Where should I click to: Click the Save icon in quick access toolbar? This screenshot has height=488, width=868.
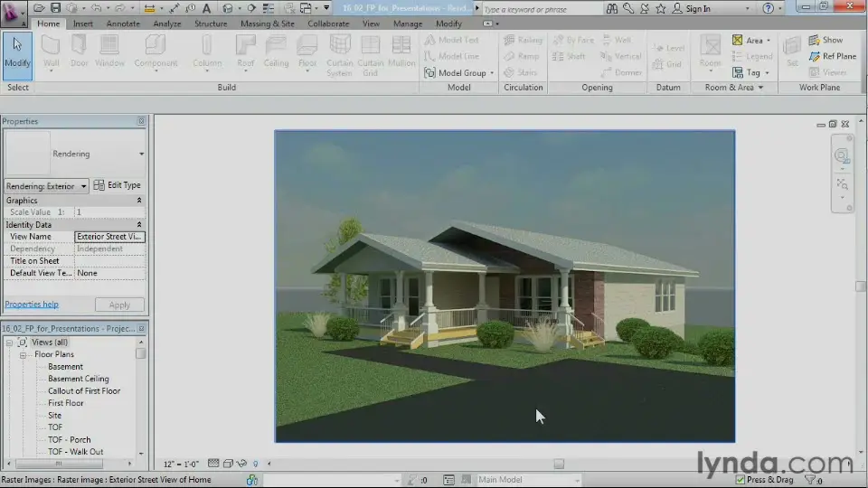(x=55, y=8)
